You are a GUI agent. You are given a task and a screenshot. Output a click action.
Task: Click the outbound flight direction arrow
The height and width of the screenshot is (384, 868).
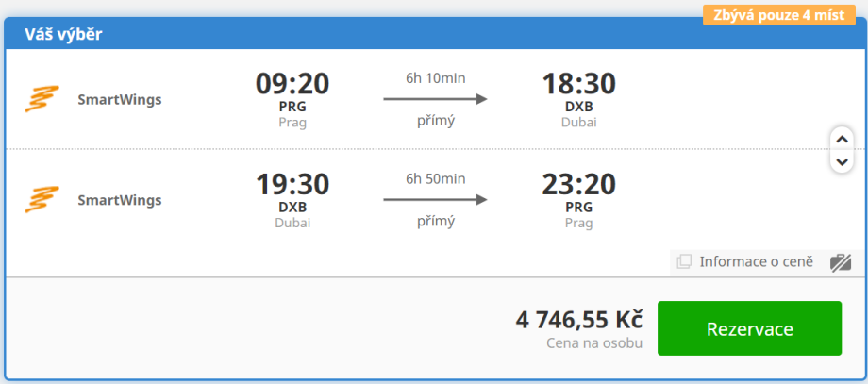435,98
